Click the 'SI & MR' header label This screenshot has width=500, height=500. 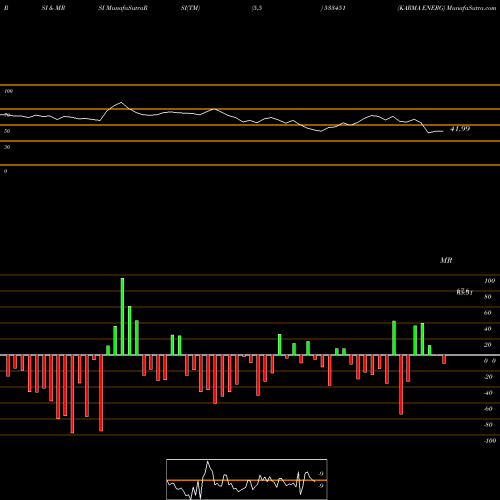pos(53,8)
